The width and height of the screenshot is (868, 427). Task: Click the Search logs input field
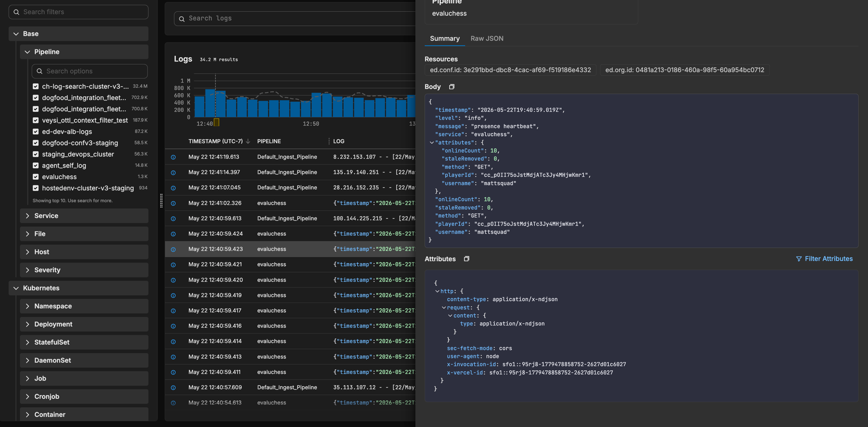coord(295,19)
